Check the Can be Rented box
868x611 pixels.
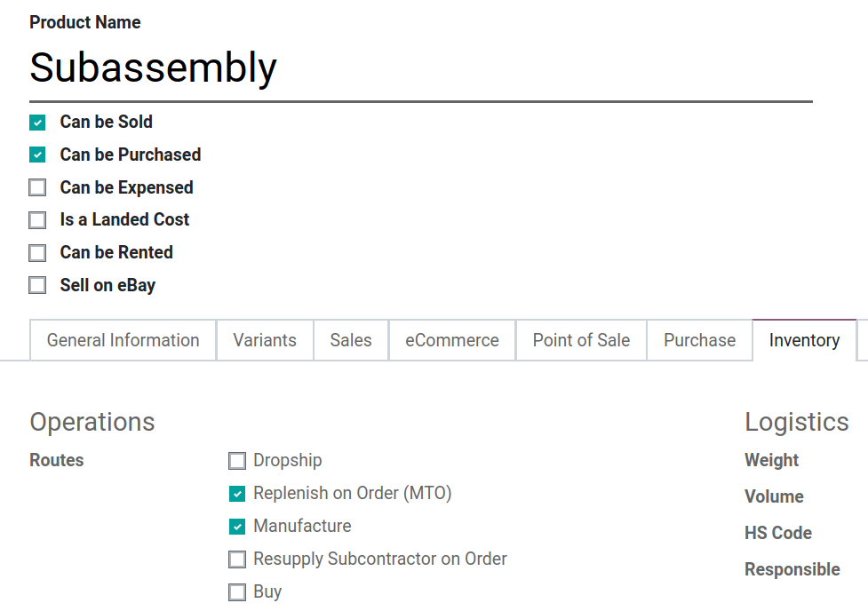[x=37, y=253]
